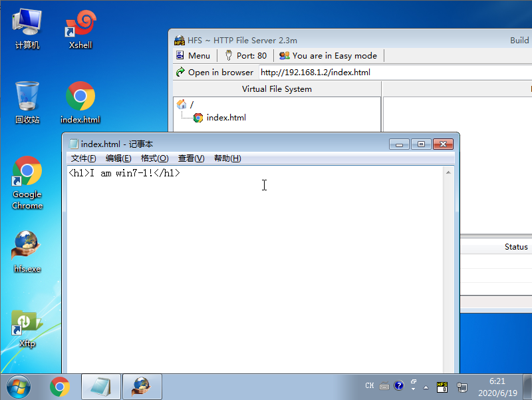Open the Xshell desktop shortcut
This screenshot has height=400, width=532.
[x=80, y=29]
